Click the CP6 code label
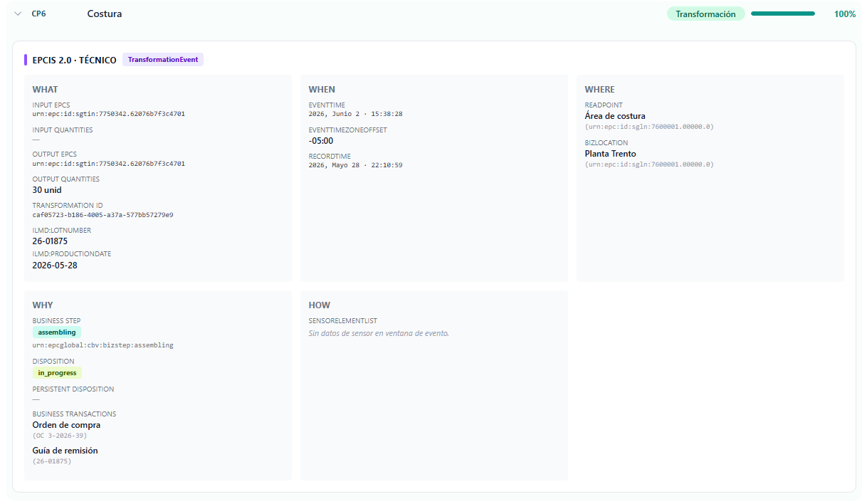Viewport: 867px width, 504px height. [x=38, y=14]
